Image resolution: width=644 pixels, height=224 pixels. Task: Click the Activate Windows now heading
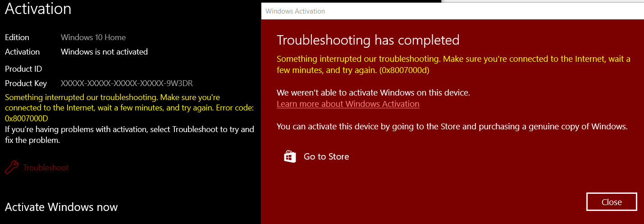click(61, 207)
